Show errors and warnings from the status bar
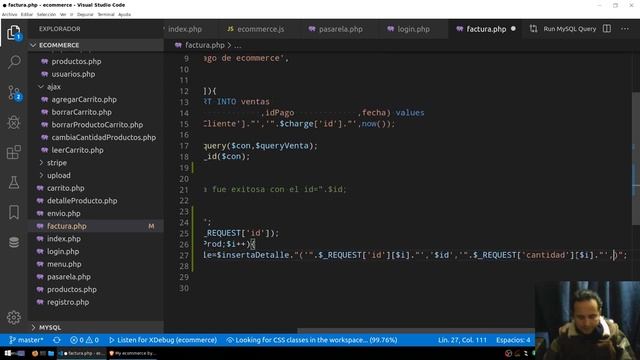The image size is (640, 360). [84, 340]
